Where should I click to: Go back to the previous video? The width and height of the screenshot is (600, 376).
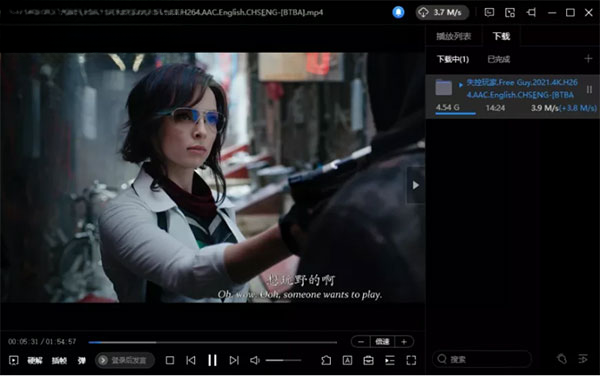(x=191, y=360)
